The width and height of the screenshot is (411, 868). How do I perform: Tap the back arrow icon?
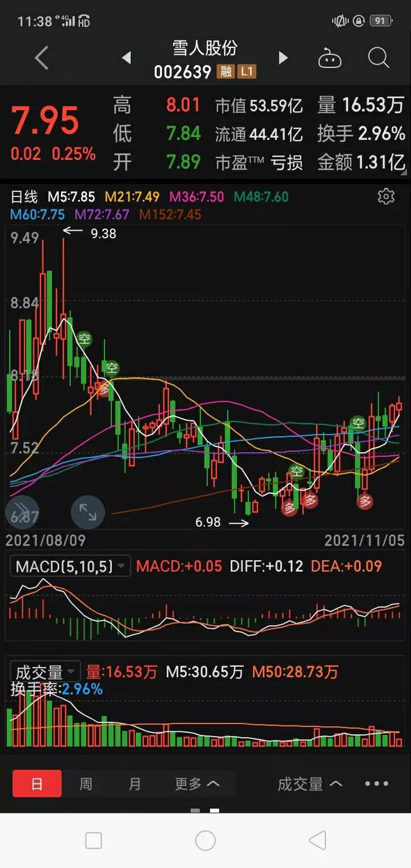click(x=41, y=58)
